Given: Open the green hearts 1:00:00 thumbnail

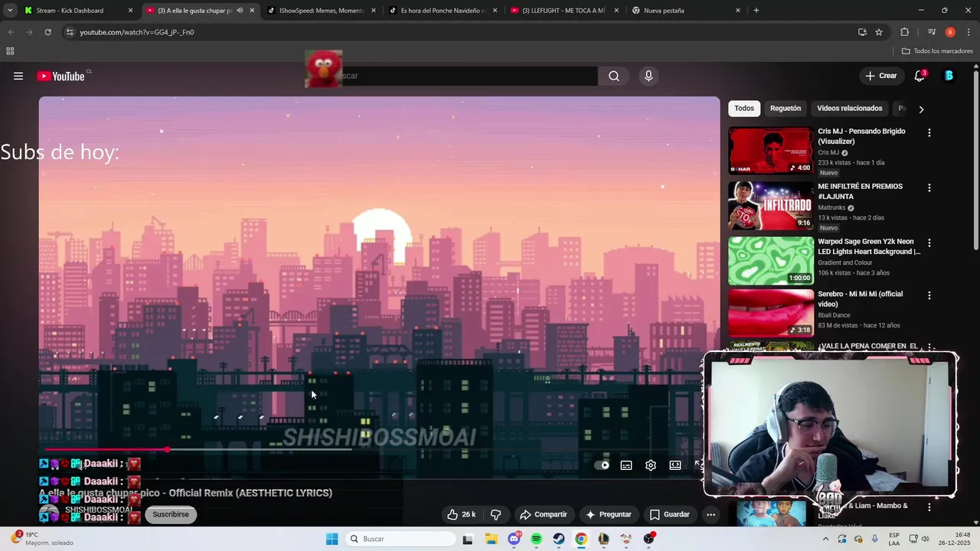Looking at the screenshot, I should (771, 261).
